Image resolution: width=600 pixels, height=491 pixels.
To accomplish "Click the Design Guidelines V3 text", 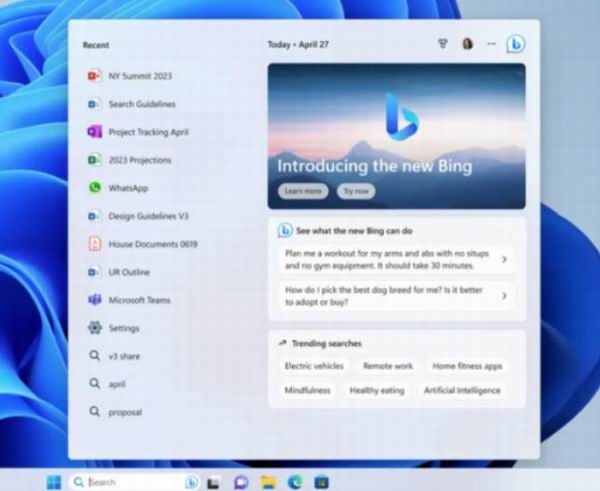I will 148,216.
